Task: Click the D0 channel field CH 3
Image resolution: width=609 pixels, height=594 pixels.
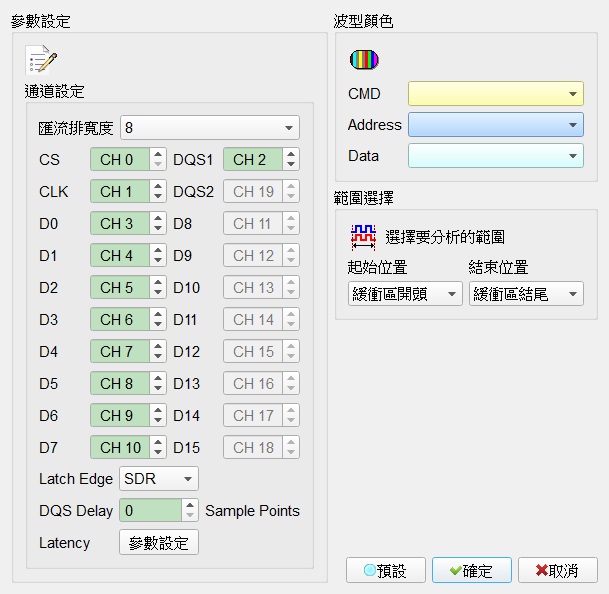Action: click(x=120, y=223)
